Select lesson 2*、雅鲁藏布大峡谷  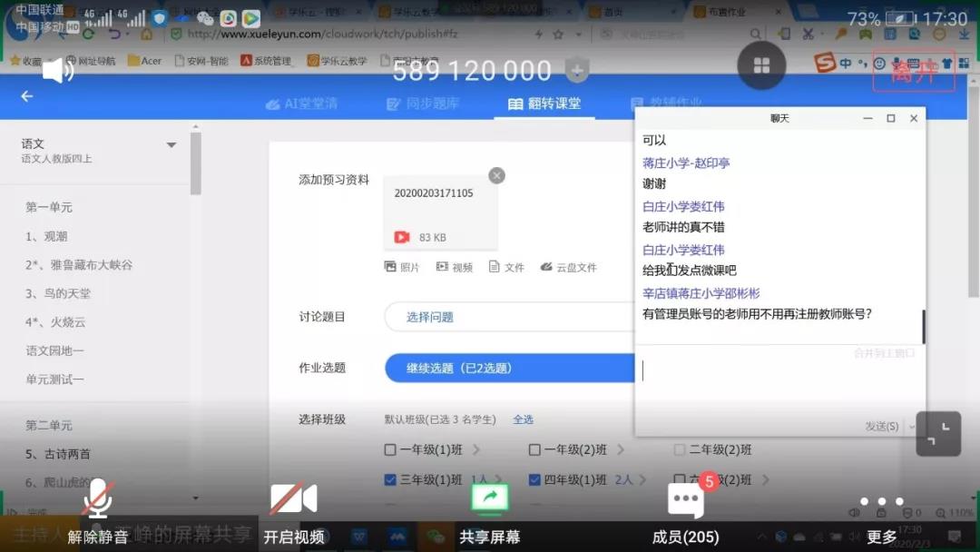[79, 265]
